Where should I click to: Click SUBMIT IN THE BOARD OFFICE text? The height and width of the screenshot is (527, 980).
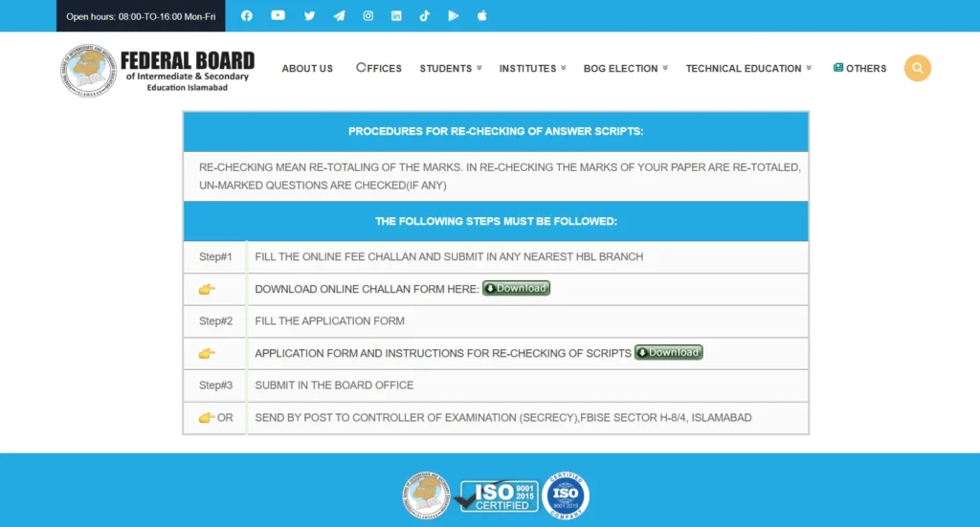[x=334, y=385]
